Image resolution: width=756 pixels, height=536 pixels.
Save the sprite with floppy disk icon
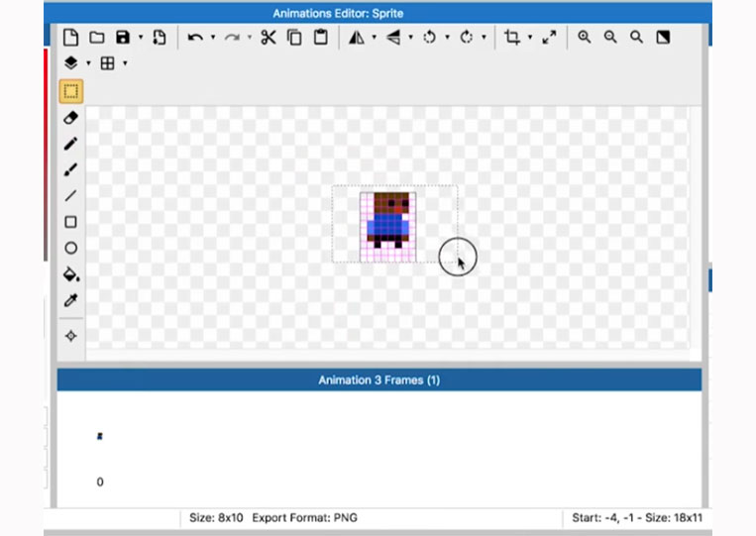(x=123, y=37)
